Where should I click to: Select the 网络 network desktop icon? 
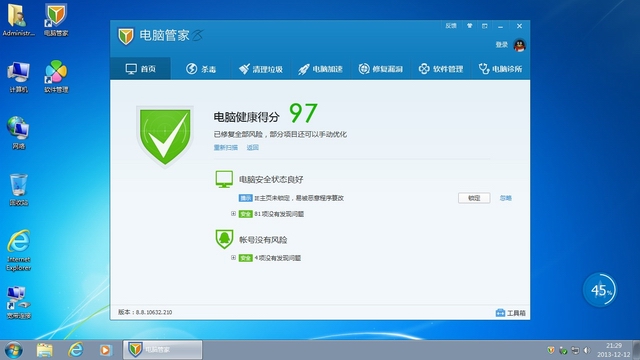coord(18,133)
